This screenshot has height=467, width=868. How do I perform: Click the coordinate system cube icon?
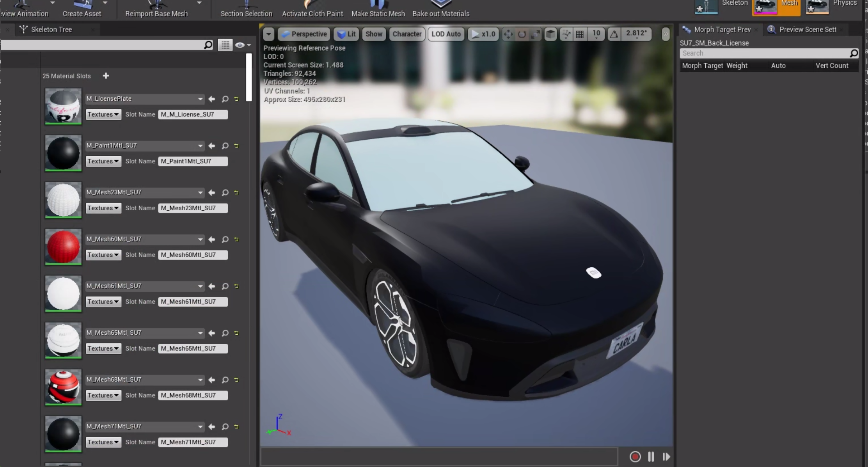[x=550, y=34]
